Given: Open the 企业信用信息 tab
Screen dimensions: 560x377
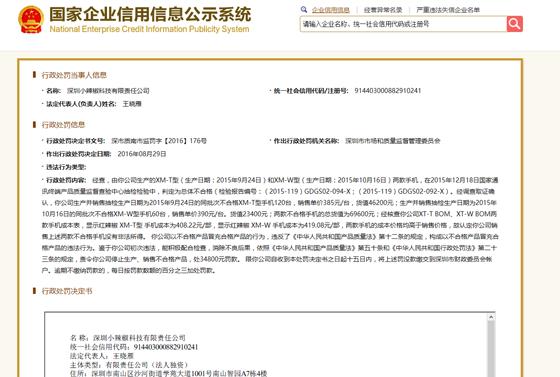Looking at the screenshot, I should click(x=331, y=10).
